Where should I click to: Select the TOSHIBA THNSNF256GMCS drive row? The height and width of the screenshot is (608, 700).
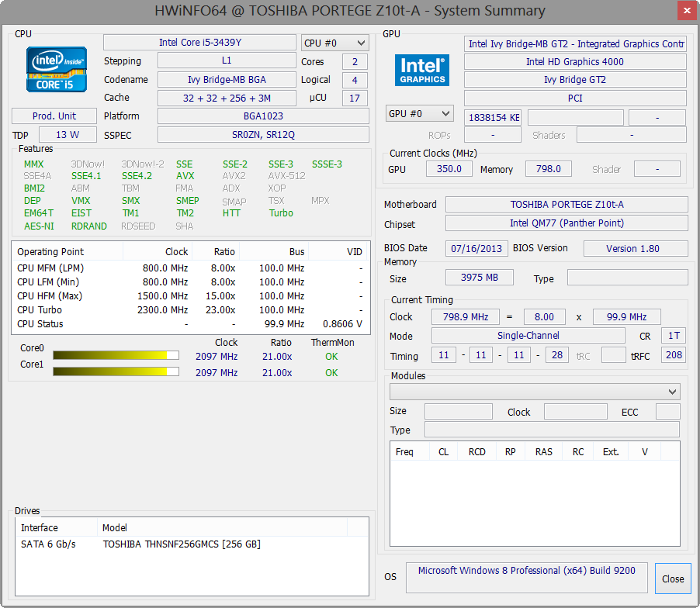tap(192, 544)
